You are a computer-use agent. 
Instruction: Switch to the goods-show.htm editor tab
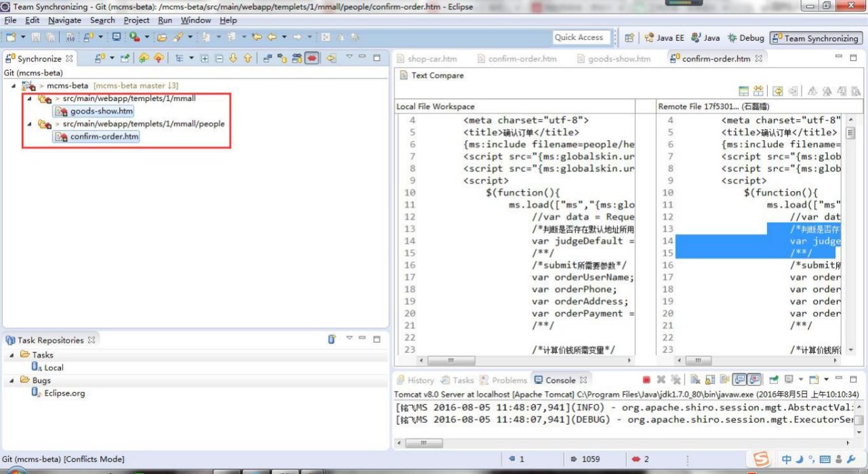coord(615,59)
